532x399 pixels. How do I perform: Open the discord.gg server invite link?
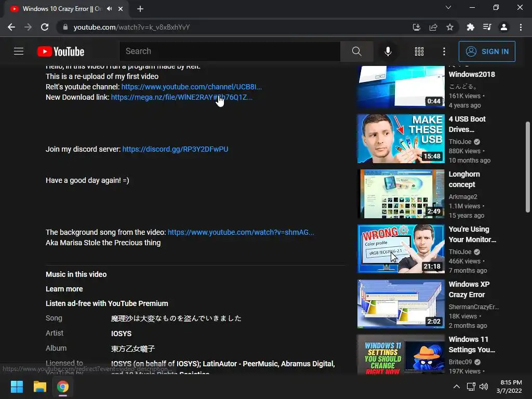(x=175, y=149)
